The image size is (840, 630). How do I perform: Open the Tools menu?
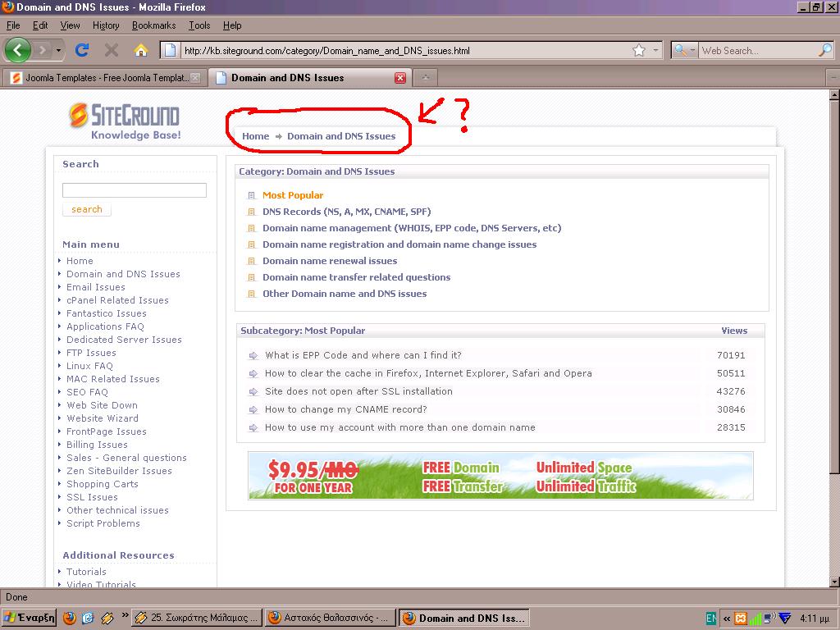pyautogui.click(x=199, y=25)
